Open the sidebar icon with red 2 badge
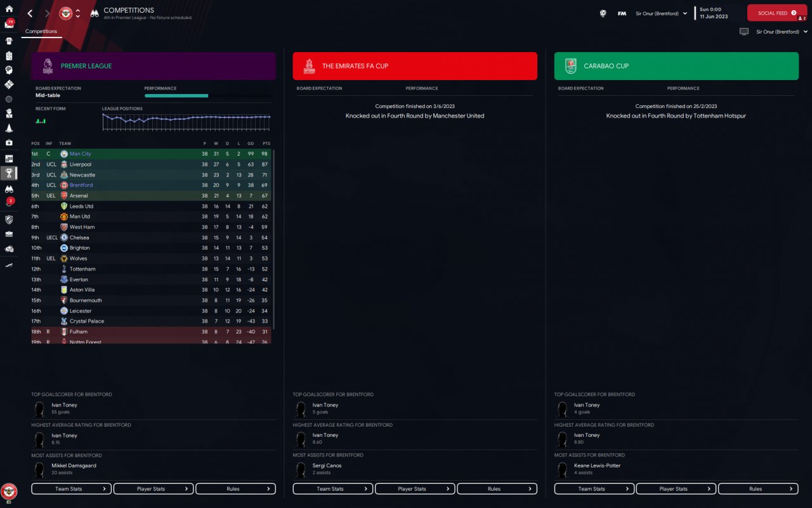 tap(9, 203)
